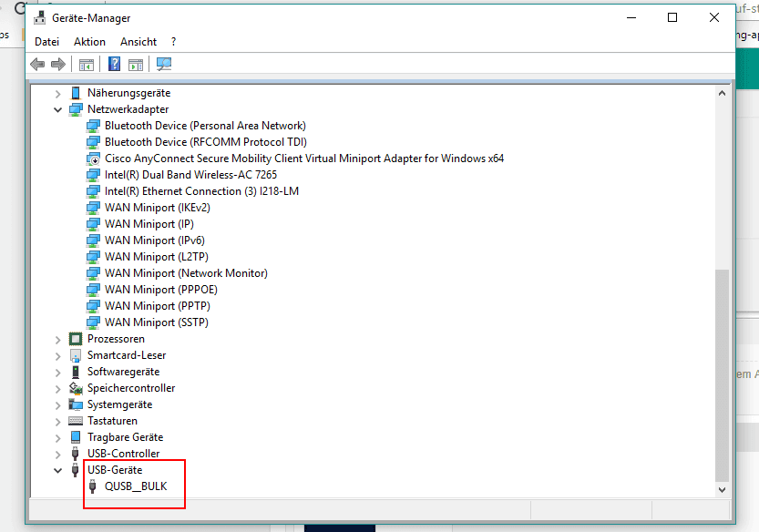759x532 pixels.
Task: Select the QUSB__BULK device name
Action: coord(136,486)
